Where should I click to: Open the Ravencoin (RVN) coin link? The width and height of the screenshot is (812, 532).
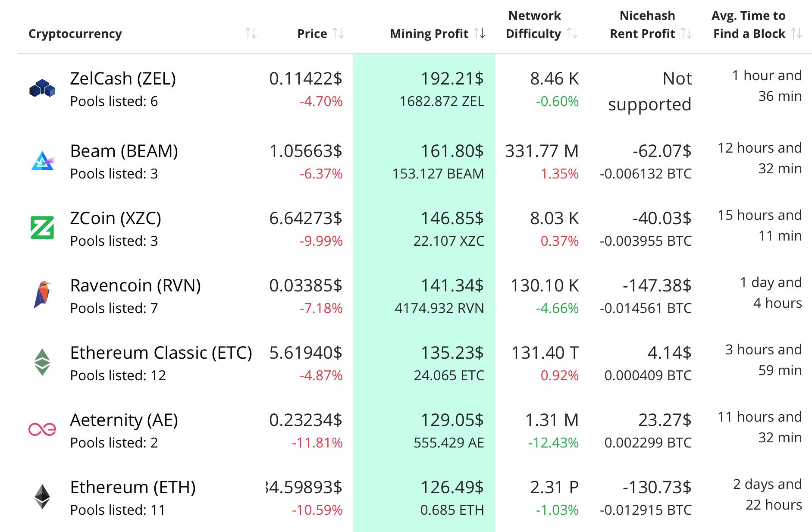tap(135, 286)
